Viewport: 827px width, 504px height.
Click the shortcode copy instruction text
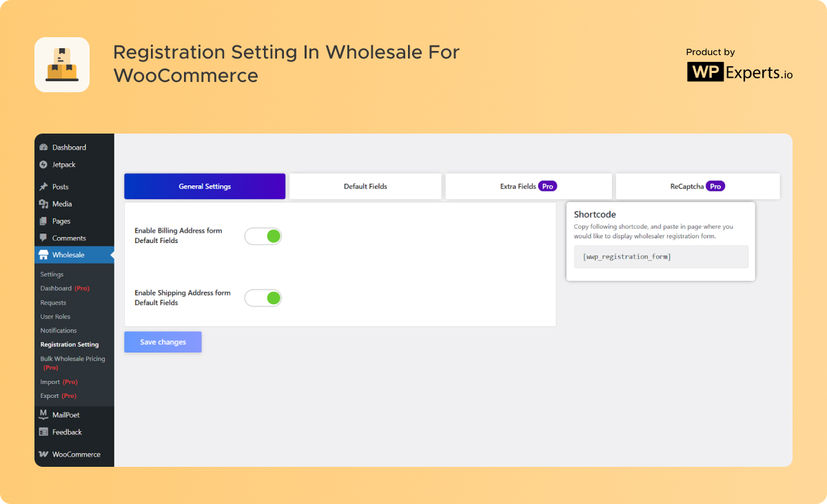(653, 231)
